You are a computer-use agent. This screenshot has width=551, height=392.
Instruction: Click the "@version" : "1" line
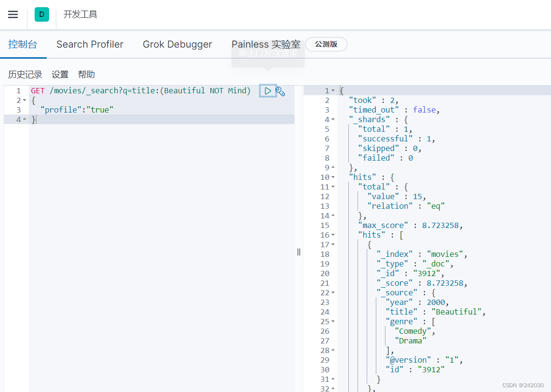point(424,360)
